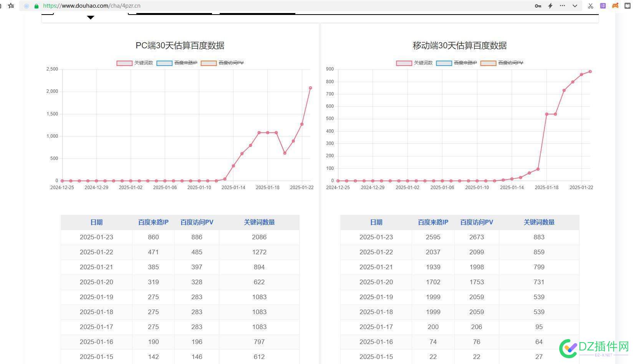Click 日期 header in mobile table

376,222
